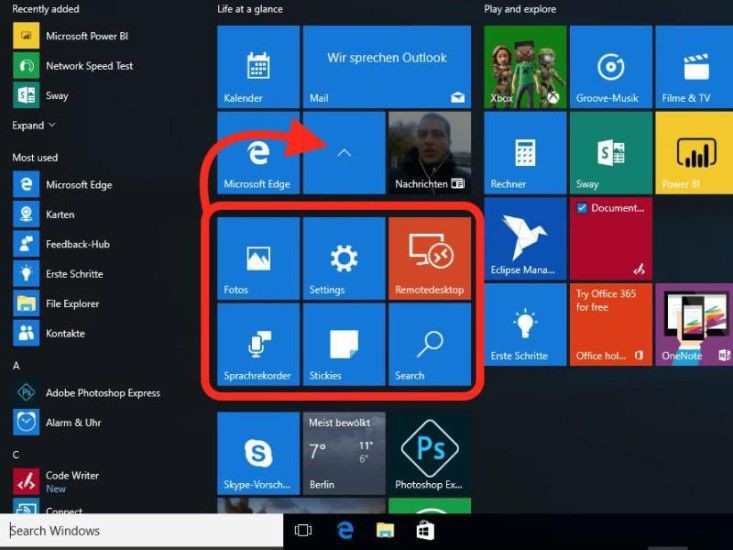Open Network Speed Test from the list
The width and height of the screenshot is (733, 550).
(73, 66)
